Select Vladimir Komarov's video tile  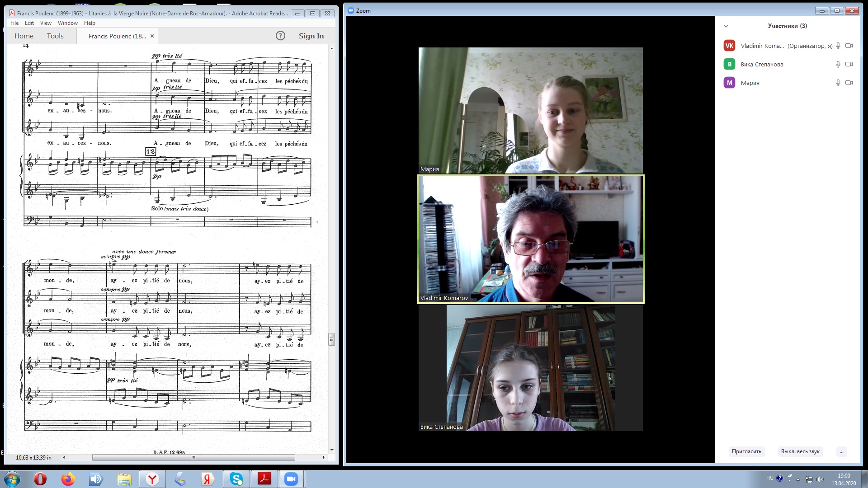[531, 239]
